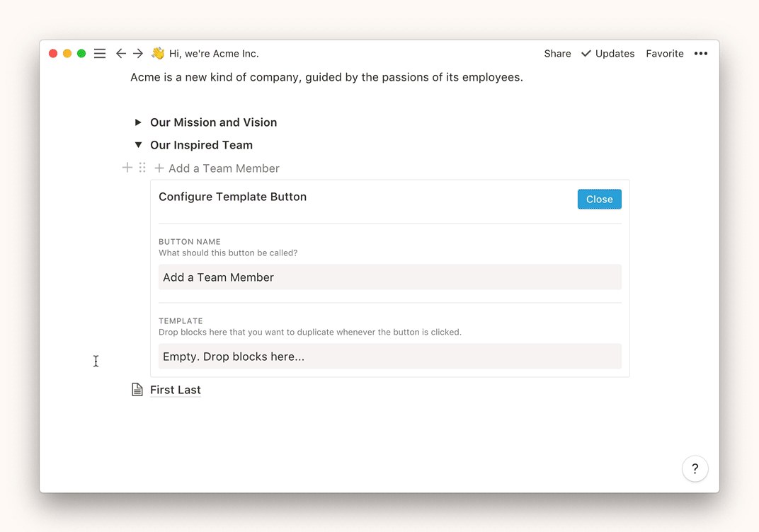Open help via the question mark button

pyautogui.click(x=695, y=468)
